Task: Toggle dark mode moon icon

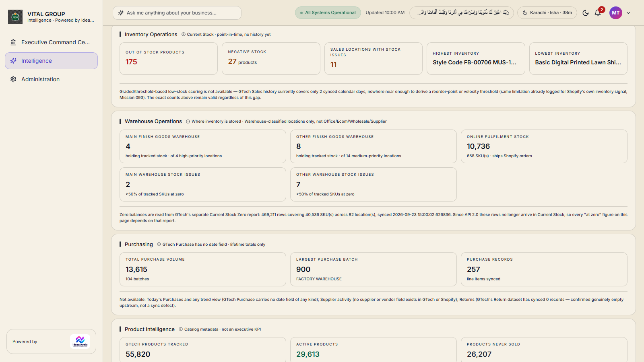Action: 586,13
